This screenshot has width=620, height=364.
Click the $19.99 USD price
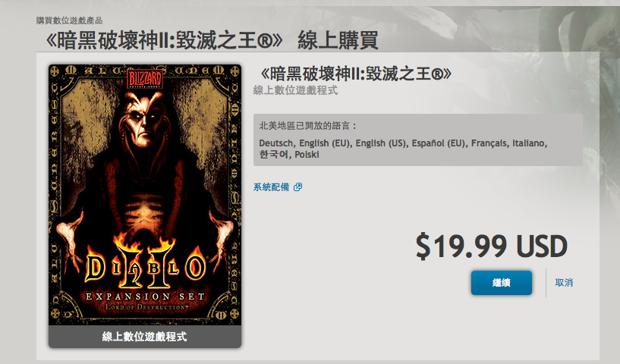pos(492,246)
